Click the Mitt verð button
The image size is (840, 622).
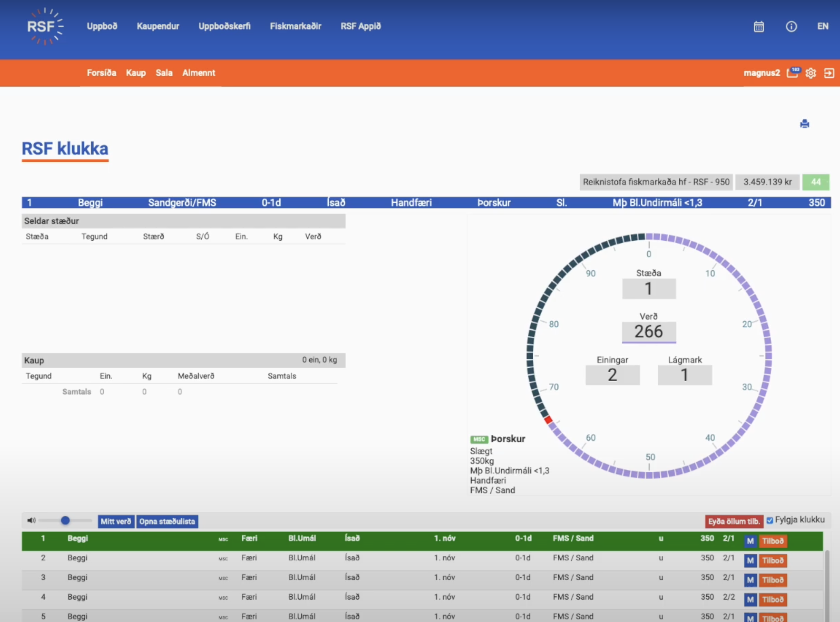pos(116,521)
